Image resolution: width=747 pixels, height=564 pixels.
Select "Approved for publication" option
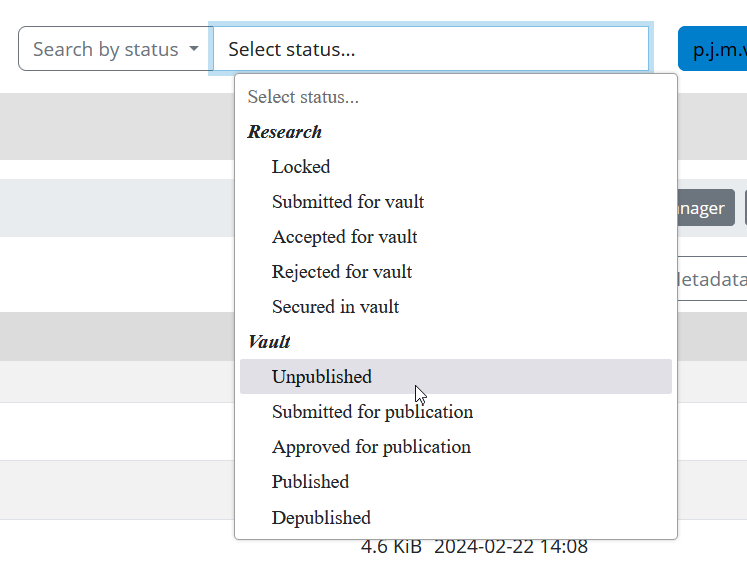tap(371, 447)
